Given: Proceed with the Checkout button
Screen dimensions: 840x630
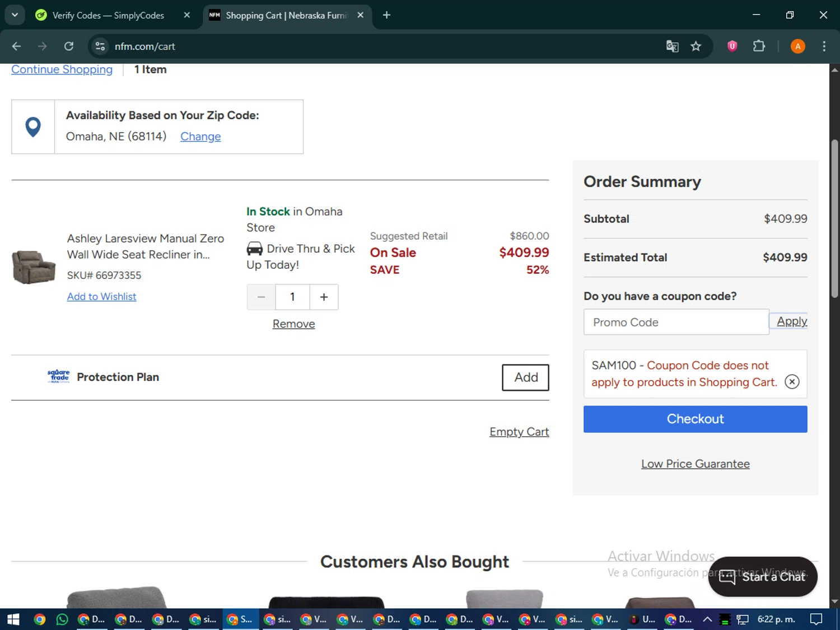Looking at the screenshot, I should click(695, 419).
